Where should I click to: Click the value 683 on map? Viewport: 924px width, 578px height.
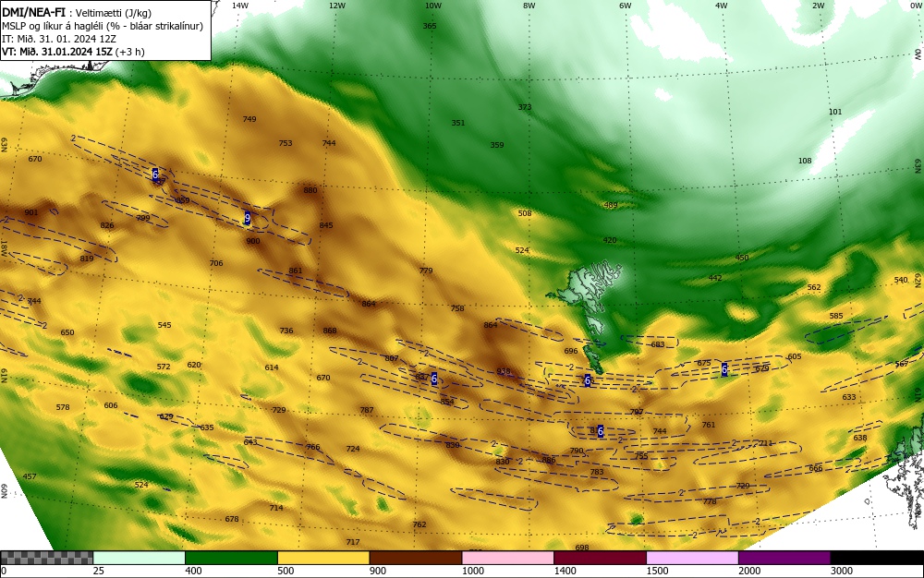[x=658, y=345]
